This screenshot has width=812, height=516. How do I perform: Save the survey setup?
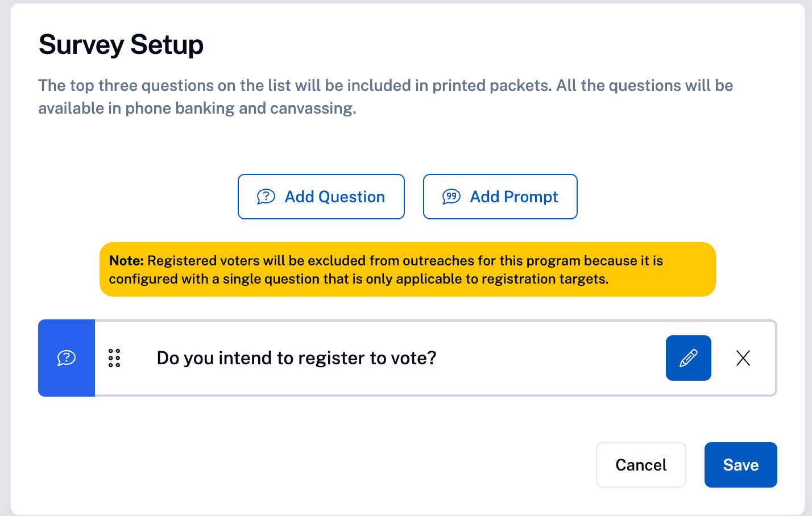point(740,465)
